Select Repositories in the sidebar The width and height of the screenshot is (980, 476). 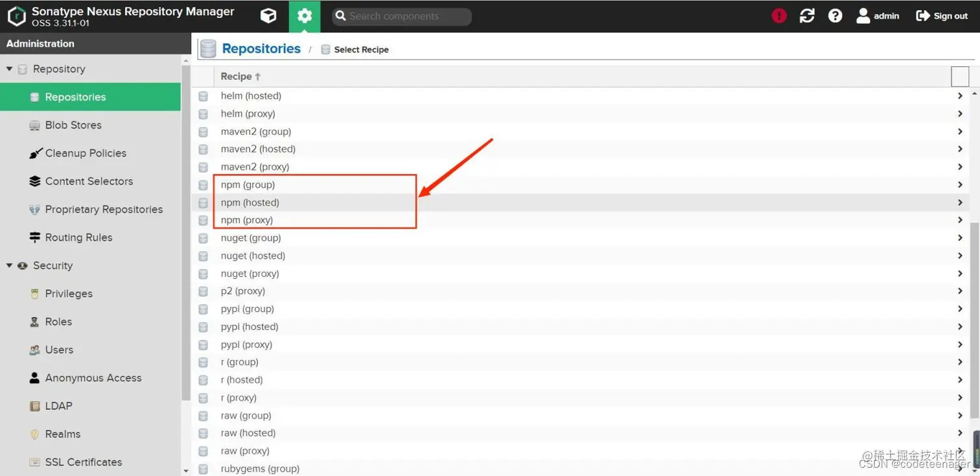click(x=90, y=97)
